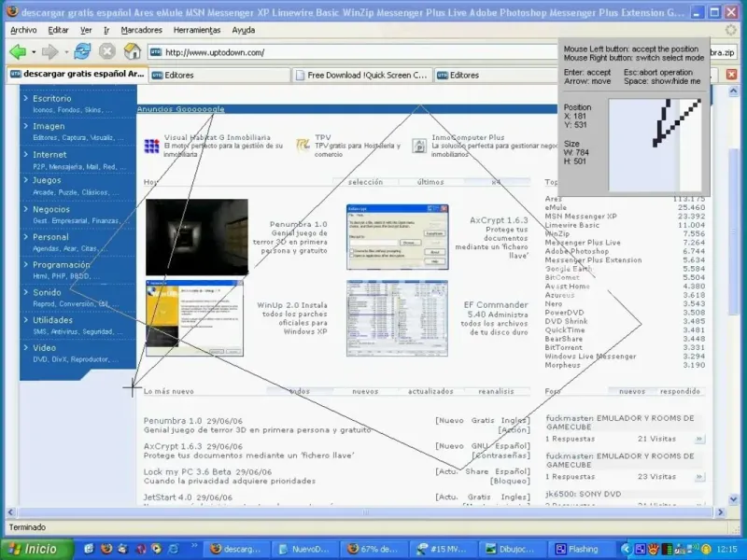Open the Forward history dropdown arrow
The image size is (747, 560).
click(66, 52)
